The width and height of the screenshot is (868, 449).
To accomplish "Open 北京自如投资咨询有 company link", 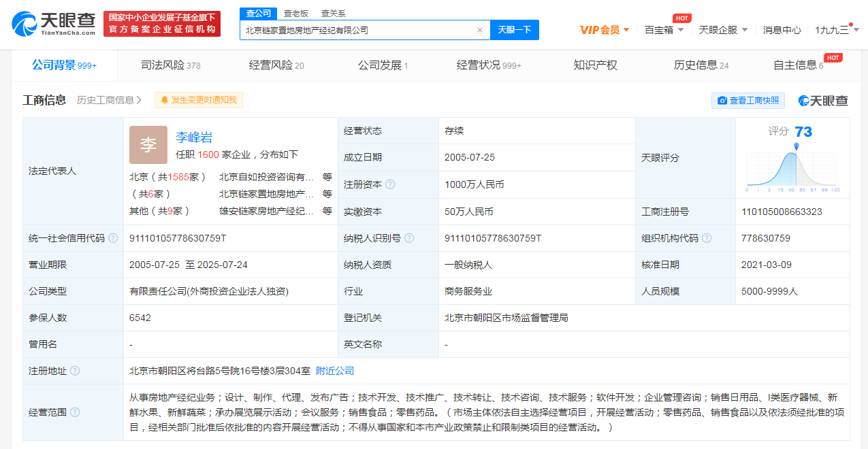I will click(266, 177).
